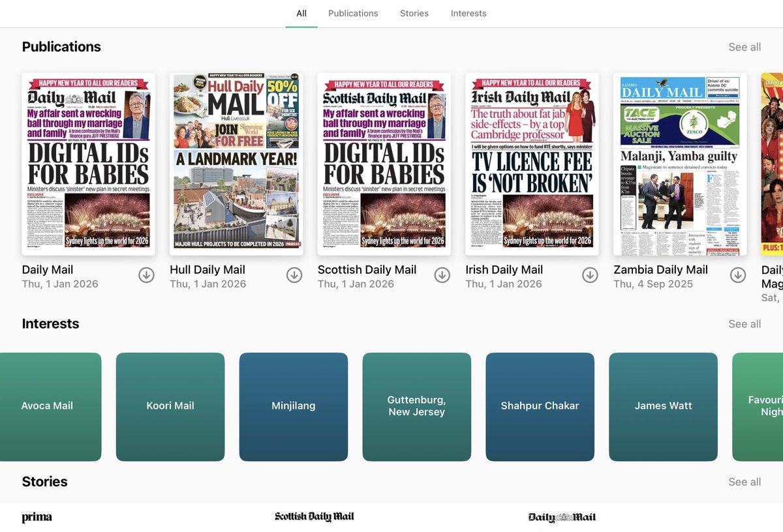
Task: Open the Hull Daily Mail cover
Action: pyautogui.click(x=236, y=164)
